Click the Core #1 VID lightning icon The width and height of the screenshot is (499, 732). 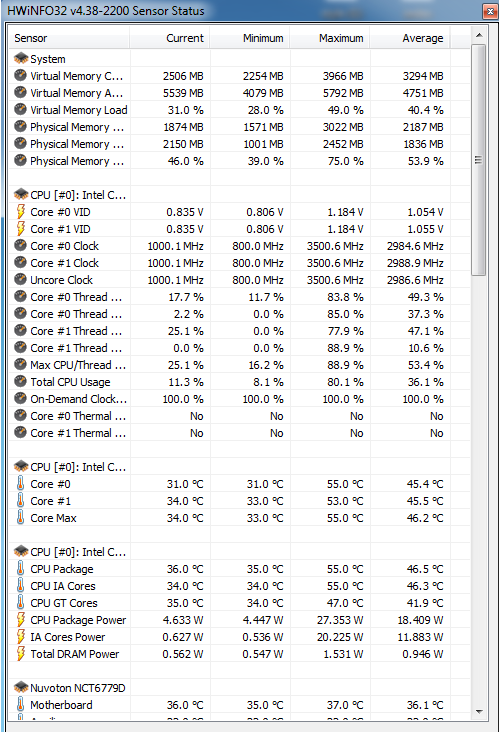tap(21, 228)
